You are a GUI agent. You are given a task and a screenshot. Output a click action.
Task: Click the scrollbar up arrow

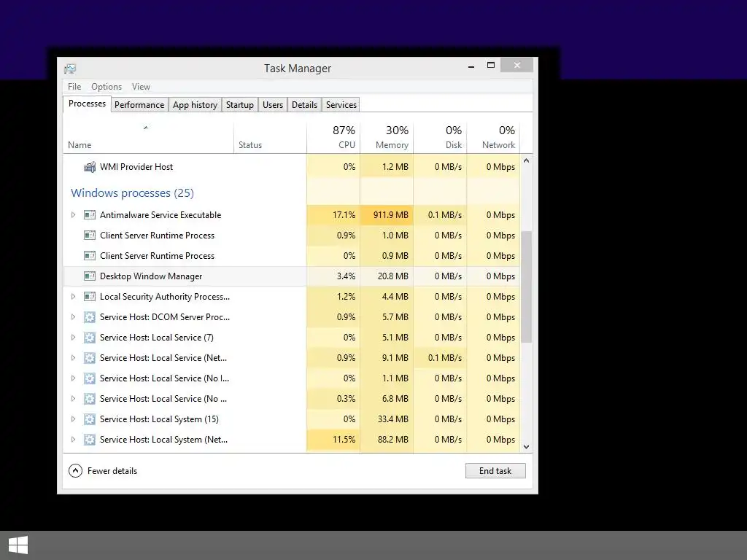(x=527, y=161)
